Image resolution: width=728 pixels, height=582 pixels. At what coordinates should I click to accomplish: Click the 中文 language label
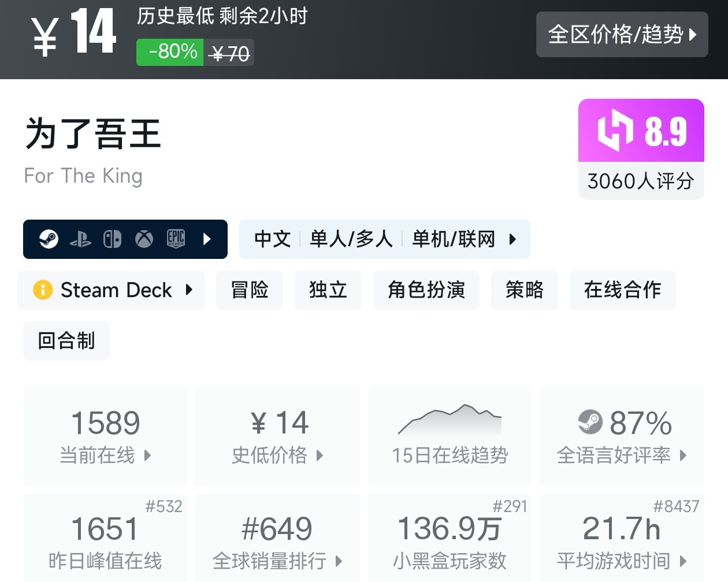[x=273, y=239]
